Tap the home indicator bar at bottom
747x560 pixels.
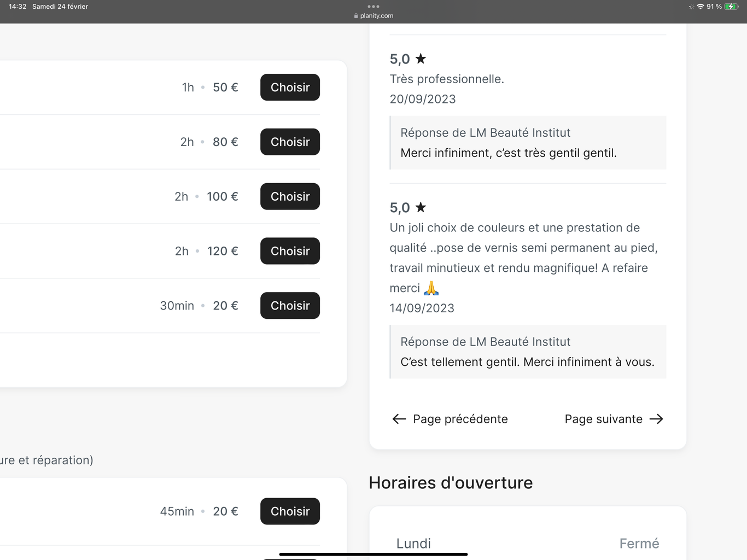pyautogui.click(x=373, y=554)
